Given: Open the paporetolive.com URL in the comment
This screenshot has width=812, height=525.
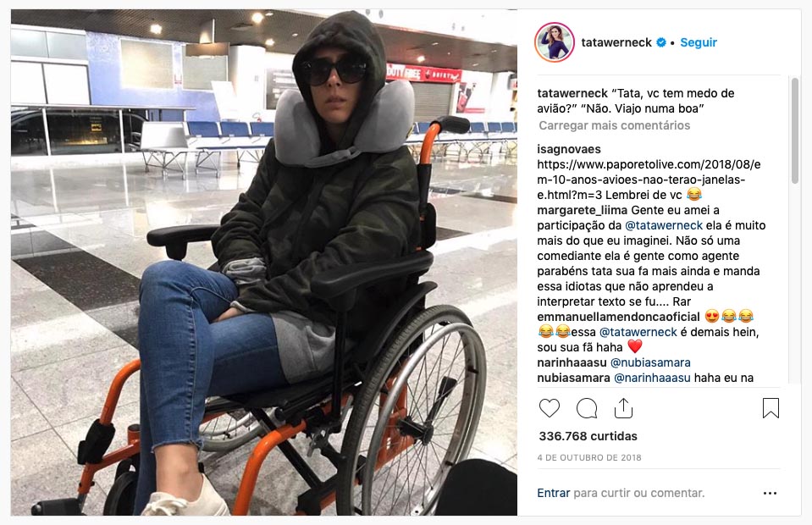Looking at the screenshot, I should (649, 180).
